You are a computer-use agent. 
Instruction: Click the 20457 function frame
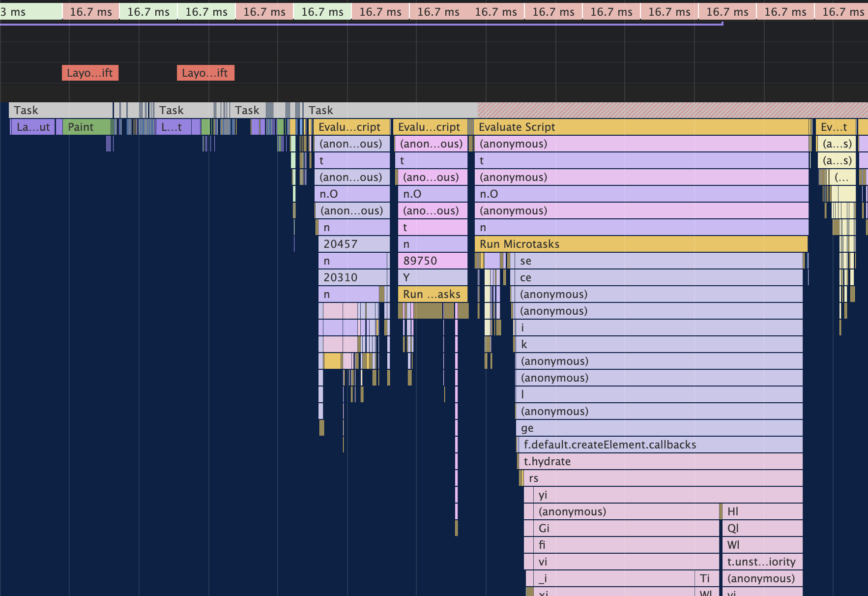tap(354, 244)
